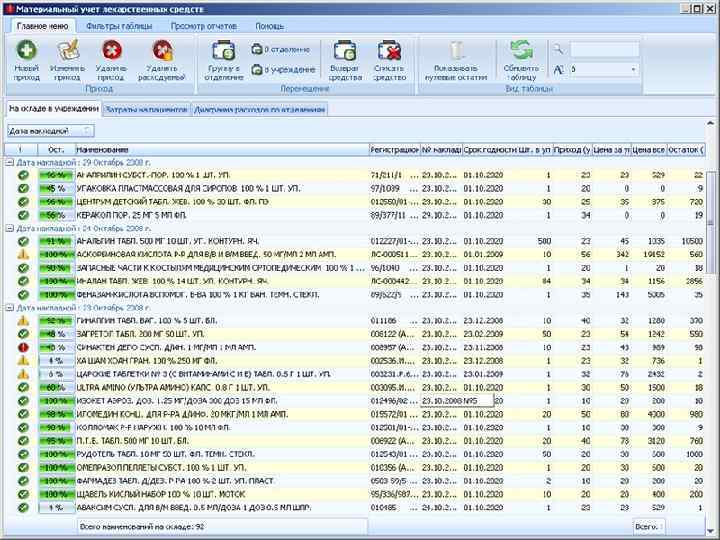The height and width of the screenshot is (540, 720).
Task: Click the Группу в отделение icon
Action: tap(224, 51)
